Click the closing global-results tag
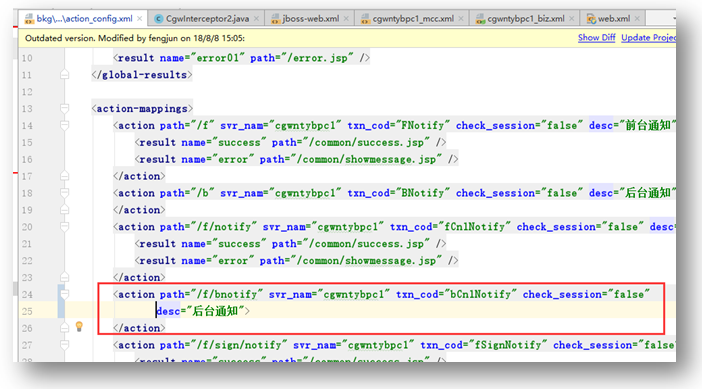 [142, 75]
